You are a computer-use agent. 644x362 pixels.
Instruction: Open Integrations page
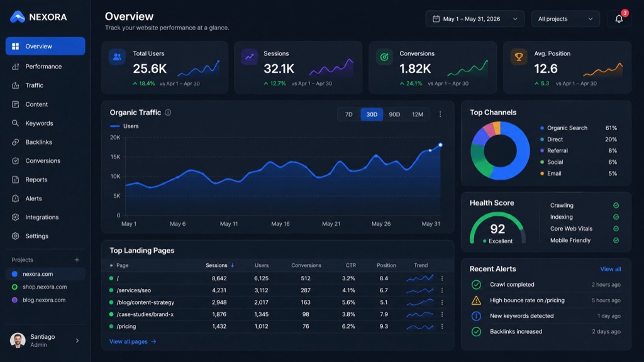[x=45, y=217]
